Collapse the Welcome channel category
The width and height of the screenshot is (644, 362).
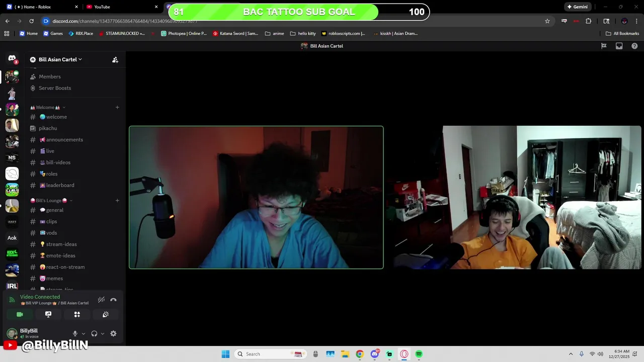47,107
